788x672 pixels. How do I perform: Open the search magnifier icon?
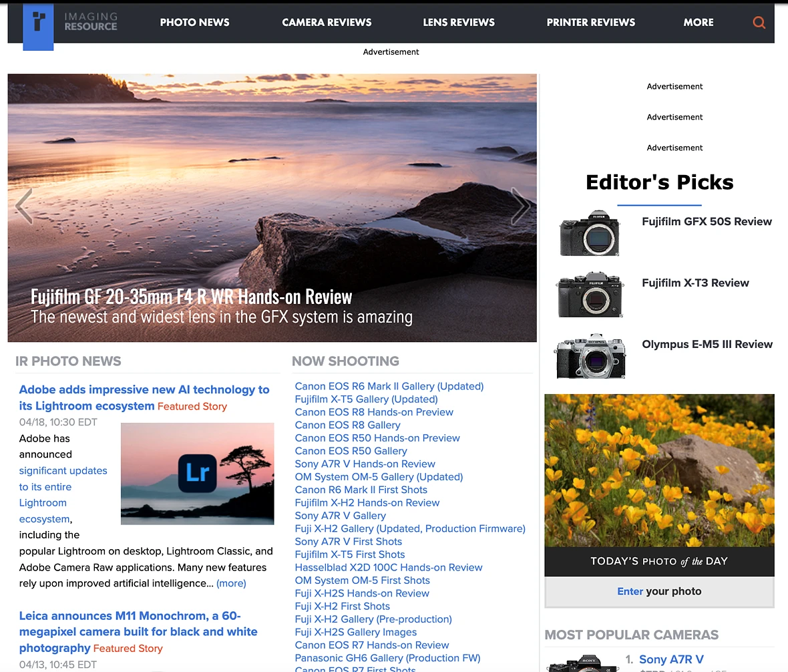759,22
